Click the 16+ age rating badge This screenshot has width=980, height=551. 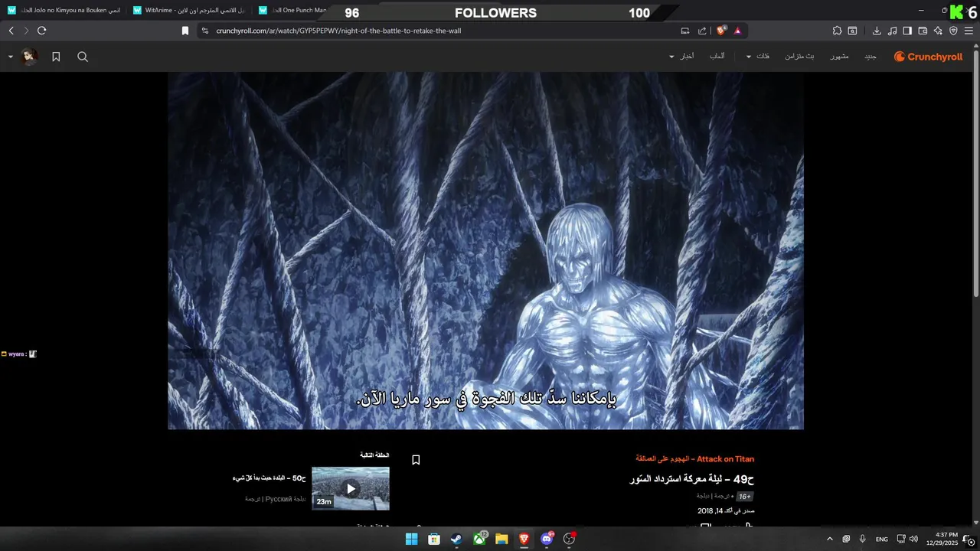point(744,497)
